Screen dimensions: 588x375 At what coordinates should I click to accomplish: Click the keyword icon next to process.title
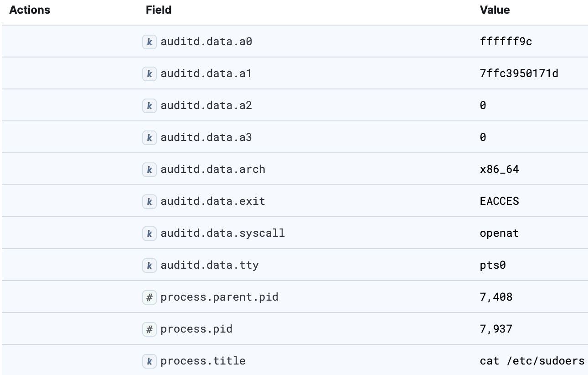(150, 361)
